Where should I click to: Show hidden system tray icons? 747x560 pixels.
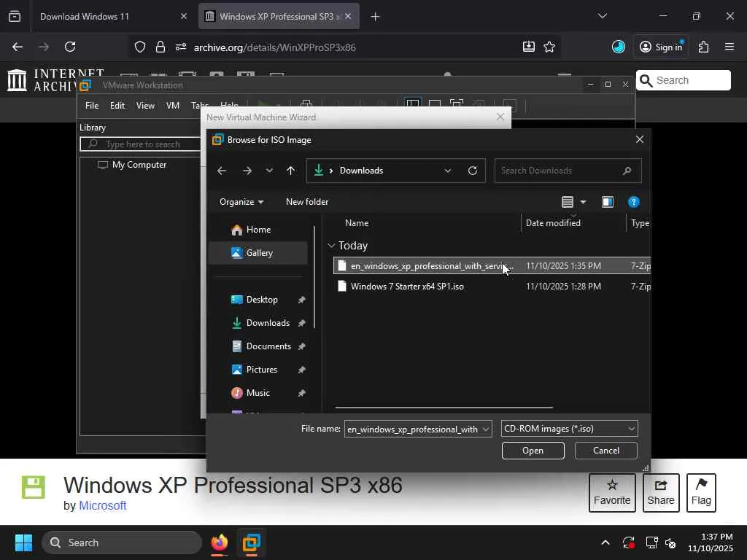(605, 542)
